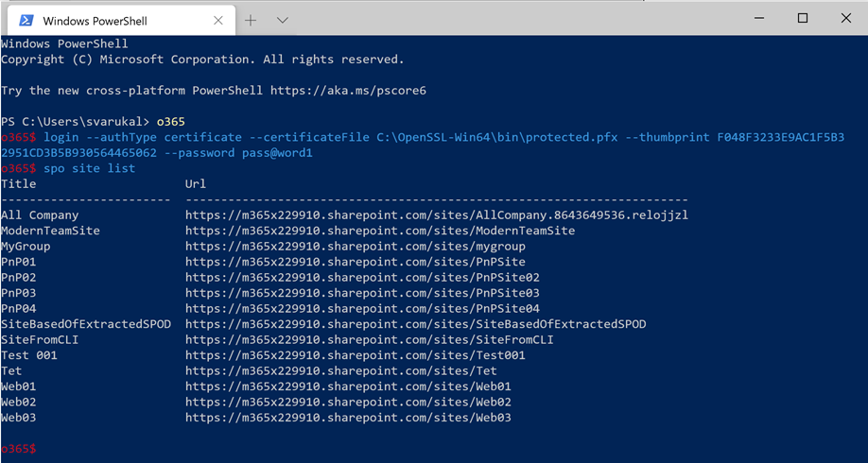The image size is (868, 463).
Task: Open a new terminal tab
Action: coord(251,21)
